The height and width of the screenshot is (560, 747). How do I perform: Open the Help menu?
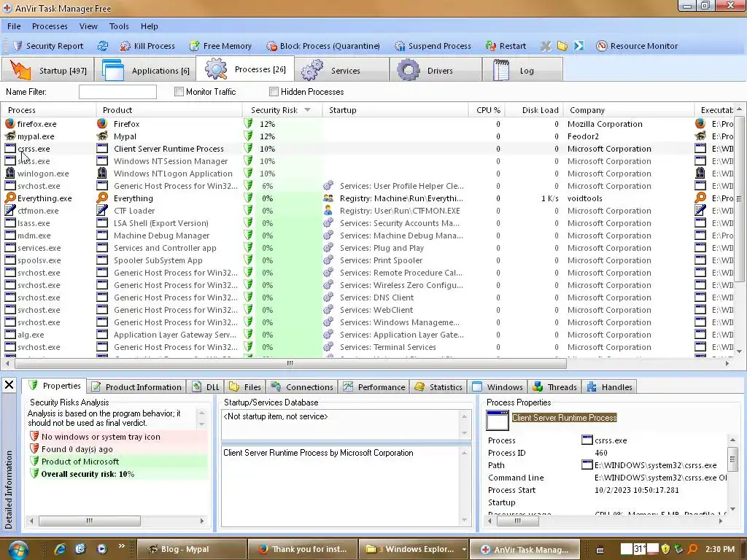click(149, 26)
